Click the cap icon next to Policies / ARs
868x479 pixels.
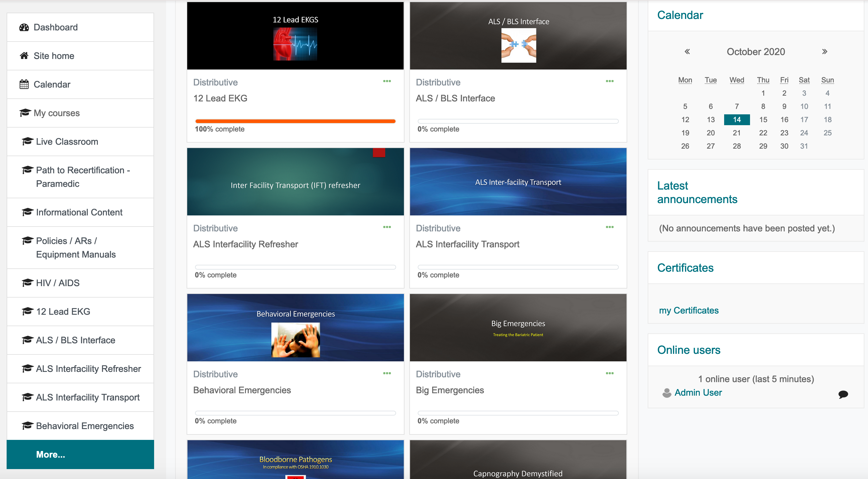pos(27,240)
